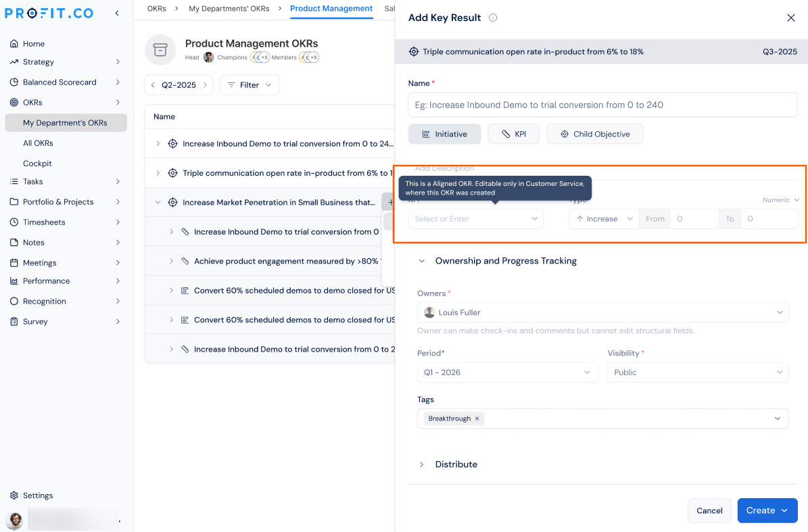
Task: Open the Filter dropdown
Action: coord(250,85)
